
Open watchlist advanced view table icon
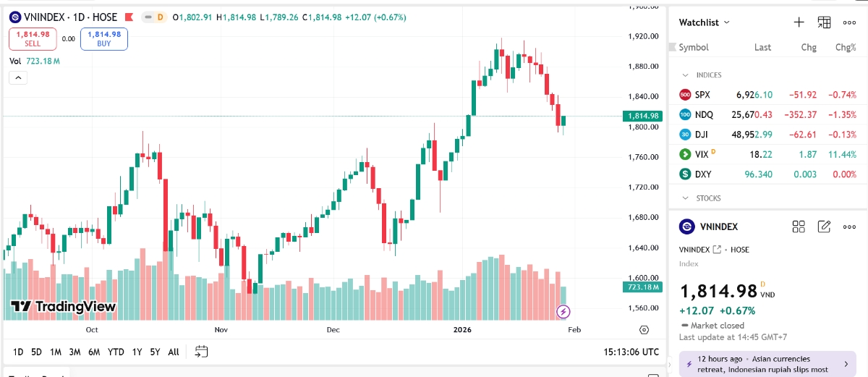824,22
